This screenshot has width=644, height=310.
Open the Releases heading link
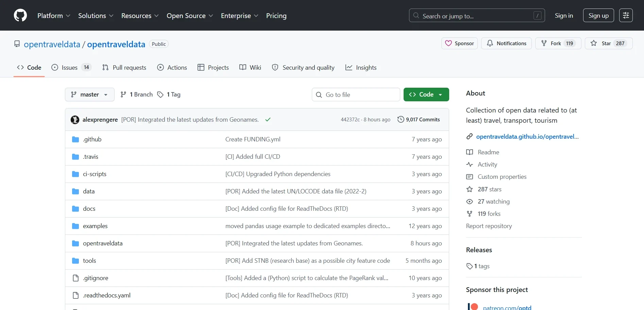tap(479, 250)
